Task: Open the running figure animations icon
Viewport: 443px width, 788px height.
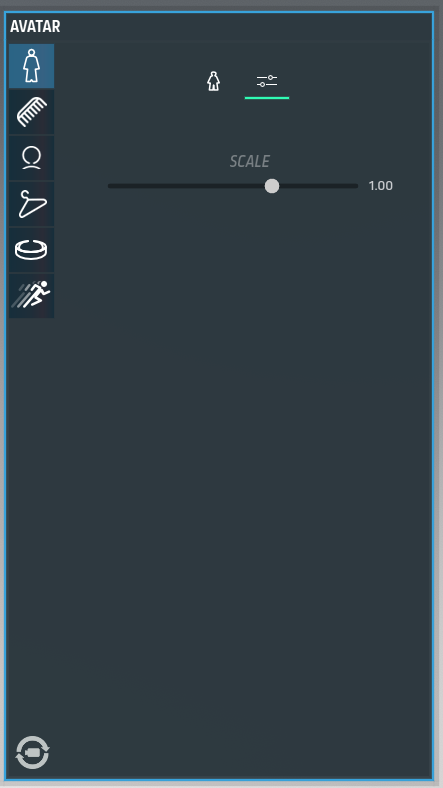Action: pyautogui.click(x=31, y=296)
